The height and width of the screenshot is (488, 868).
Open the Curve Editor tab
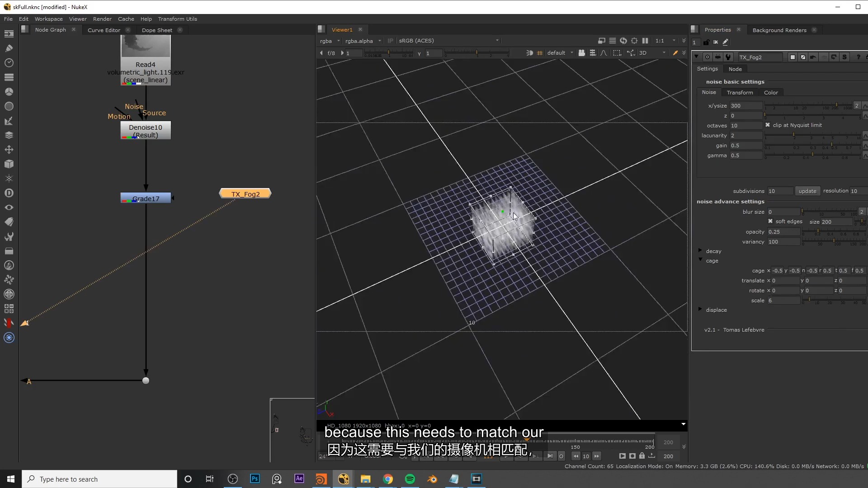[x=103, y=30]
